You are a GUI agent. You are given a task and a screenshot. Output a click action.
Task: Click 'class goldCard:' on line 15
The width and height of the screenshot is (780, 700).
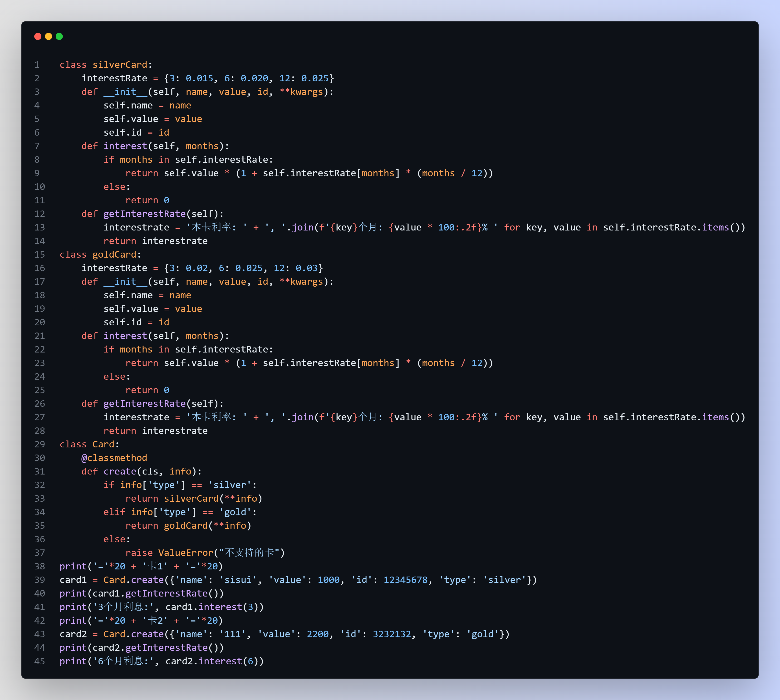[x=100, y=255]
